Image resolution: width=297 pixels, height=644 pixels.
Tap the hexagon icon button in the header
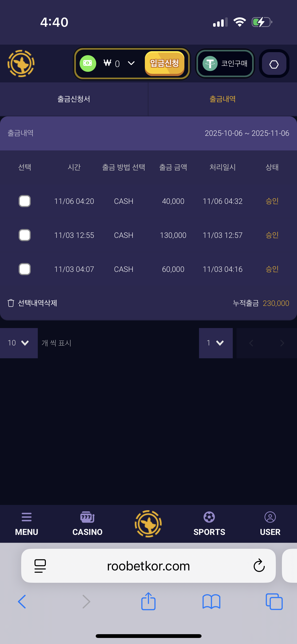(274, 64)
